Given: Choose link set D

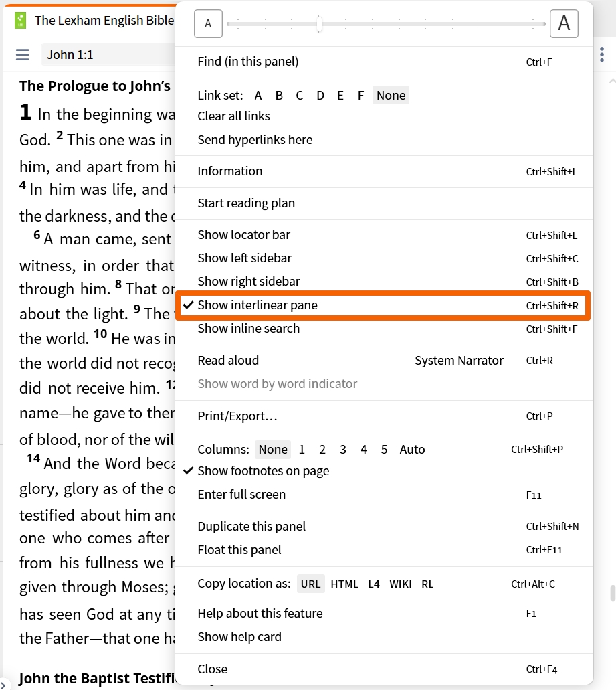Looking at the screenshot, I should point(320,96).
